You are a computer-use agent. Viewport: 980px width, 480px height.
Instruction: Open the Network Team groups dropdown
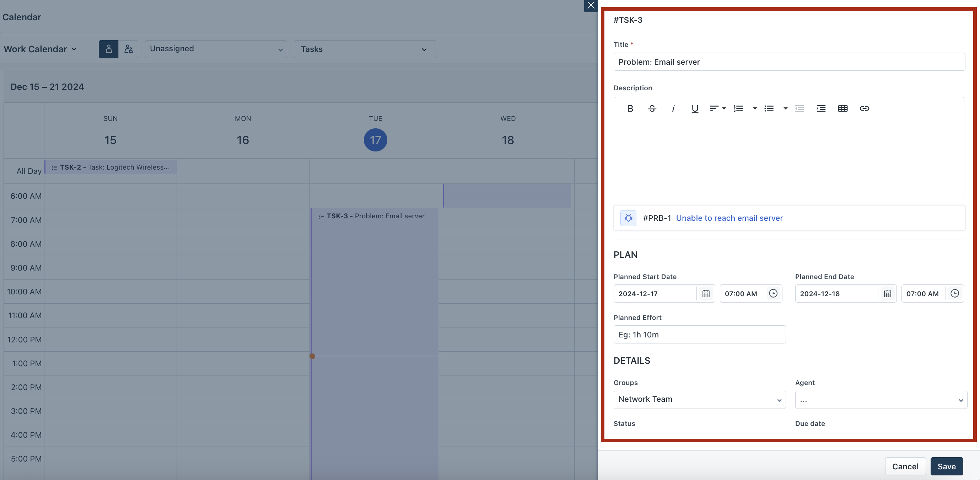699,399
